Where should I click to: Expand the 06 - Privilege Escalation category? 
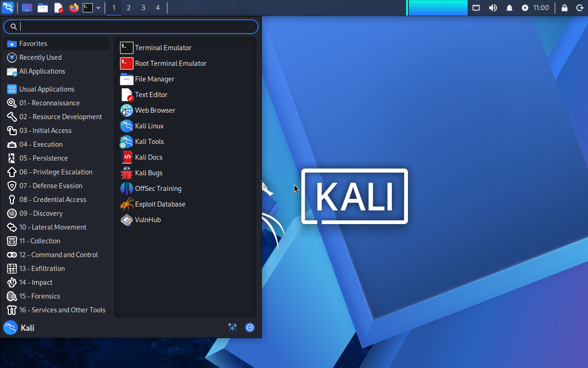pyautogui.click(x=55, y=172)
